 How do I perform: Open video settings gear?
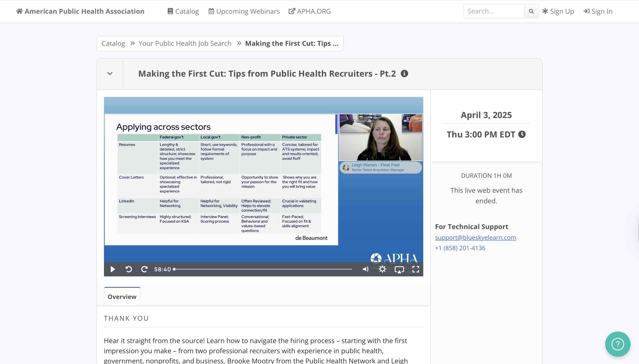[382, 269]
